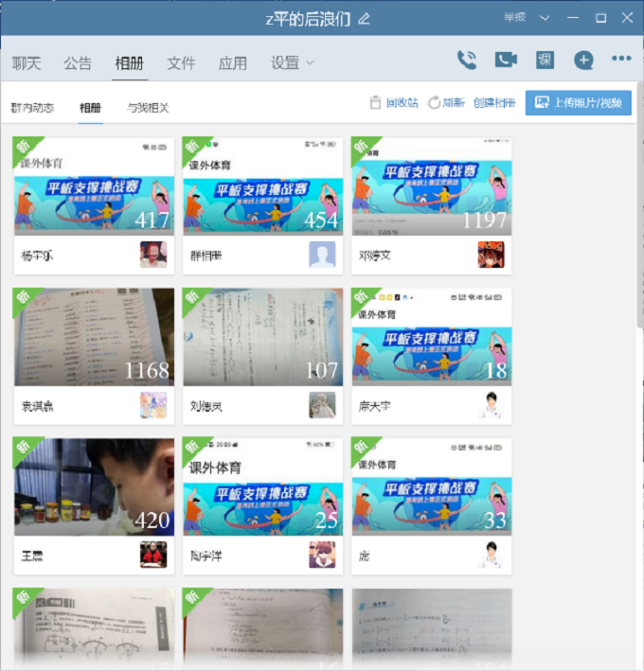Click 杨宇乐 avatar picture
The height and width of the screenshot is (671, 644).
pyautogui.click(x=153, y=255)
